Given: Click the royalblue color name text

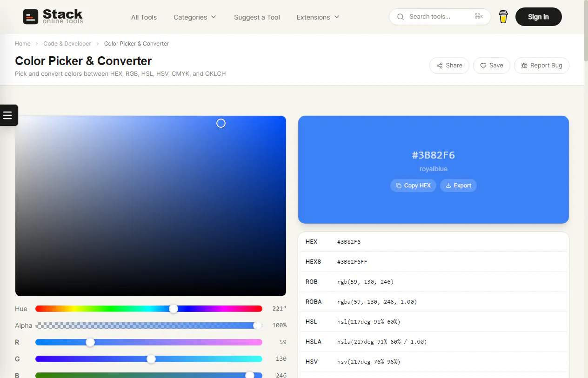Looking at the screenshot, I should [434, 169].
